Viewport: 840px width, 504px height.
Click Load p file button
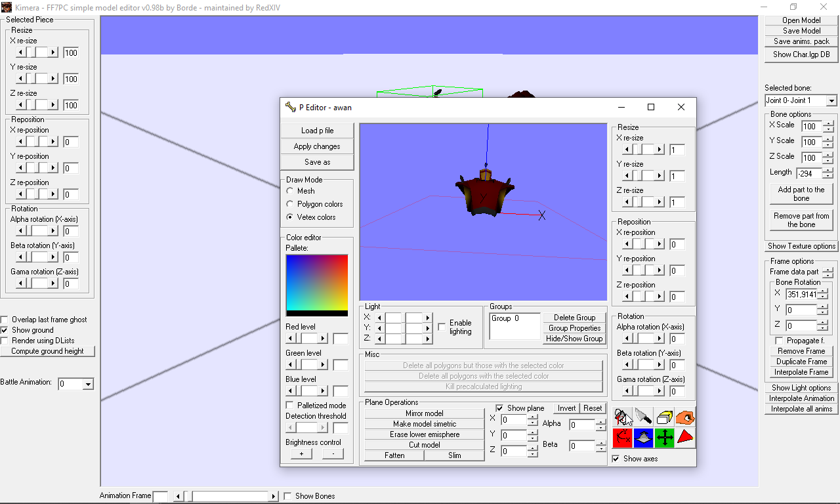pyautogui.click(x=317, y=131)
